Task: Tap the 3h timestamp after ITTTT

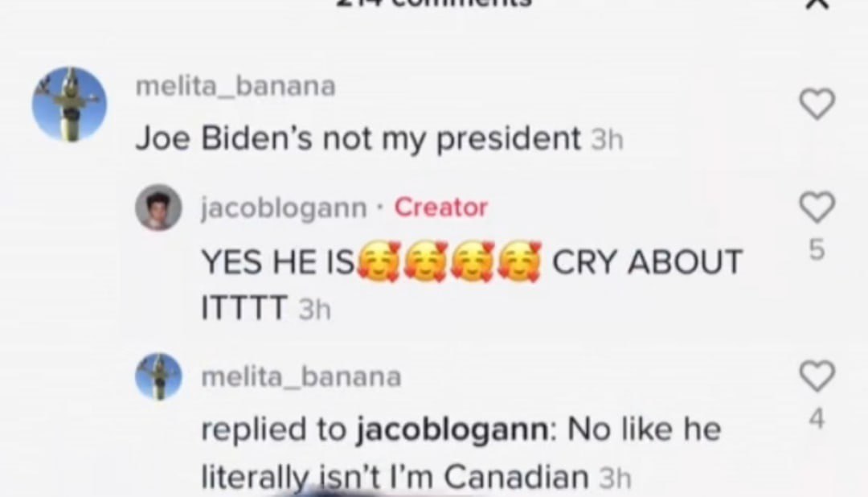Action: click(x=314, y=310)
